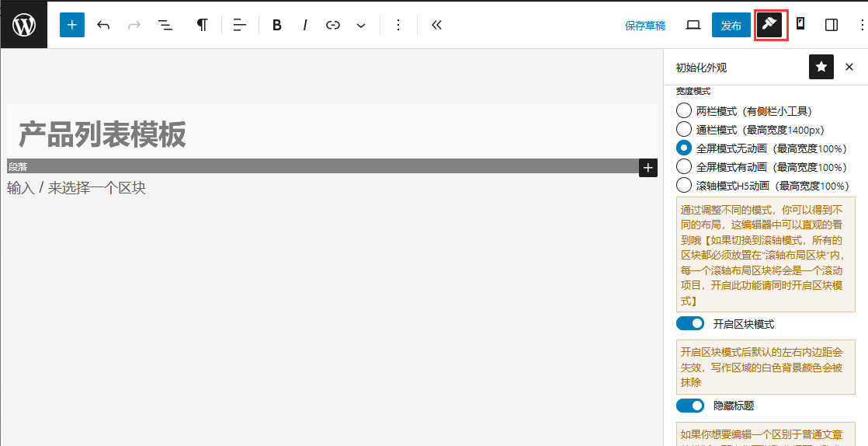
Task: Open block options three-dot menu
Action: (x=398, y=25)
